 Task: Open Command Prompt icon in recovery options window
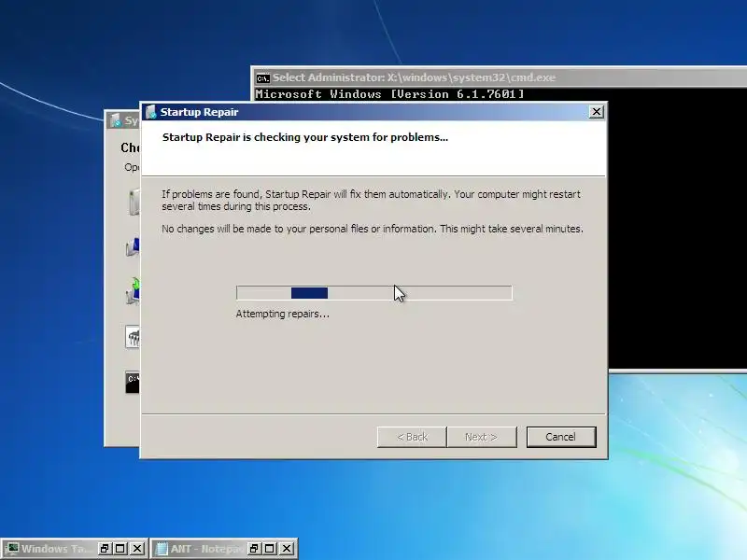(x=133, y=383)
